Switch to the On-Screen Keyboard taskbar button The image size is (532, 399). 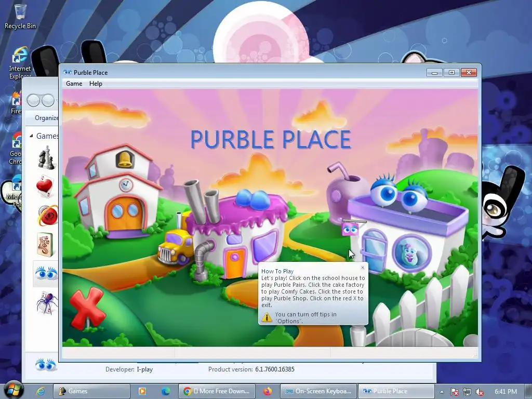pos(318,391)
